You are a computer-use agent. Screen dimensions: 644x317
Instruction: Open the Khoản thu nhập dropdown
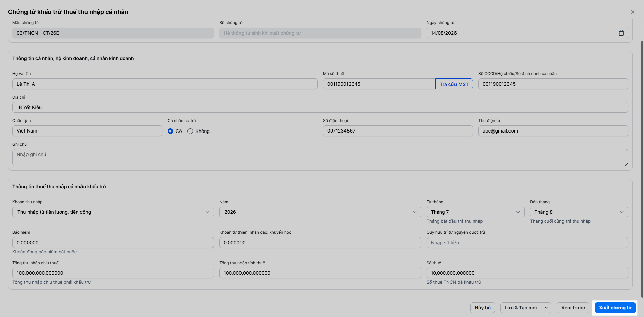click(x=113, y=212)
